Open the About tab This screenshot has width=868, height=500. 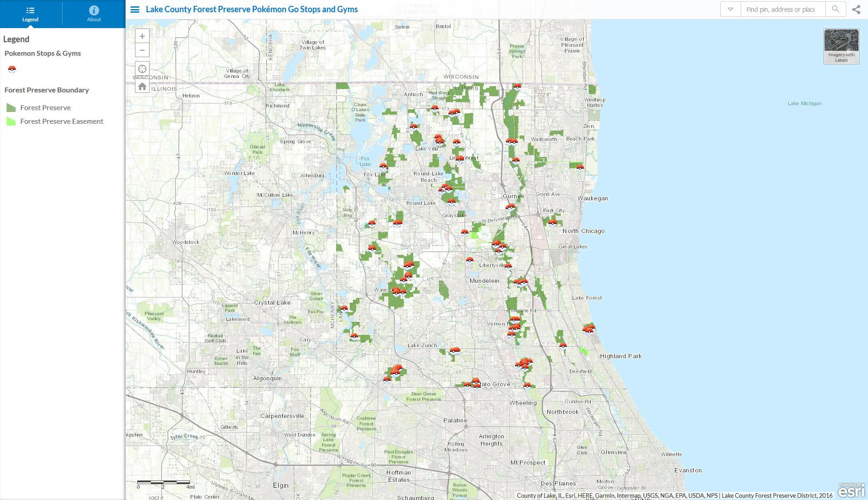(94, 14)
